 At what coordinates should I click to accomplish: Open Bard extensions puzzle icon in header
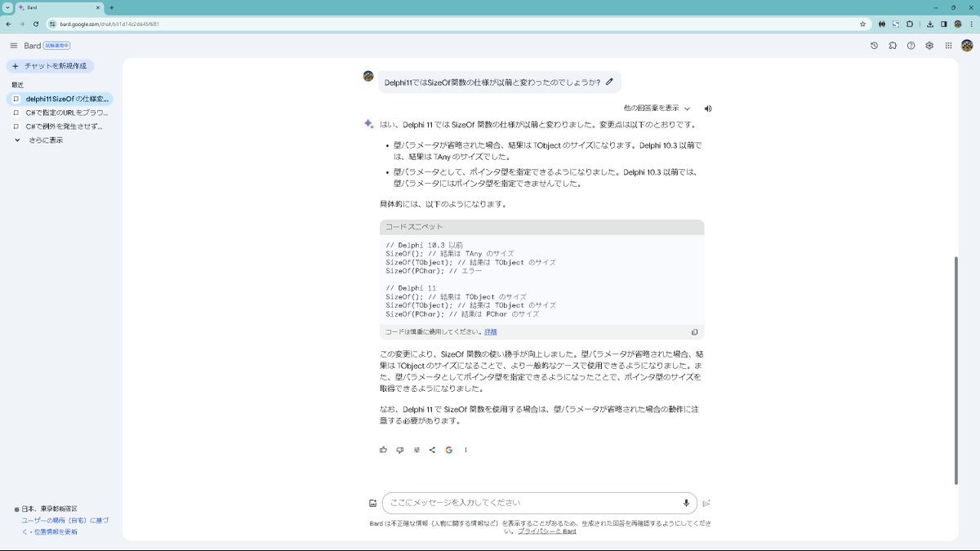click(x=893, y=46)
